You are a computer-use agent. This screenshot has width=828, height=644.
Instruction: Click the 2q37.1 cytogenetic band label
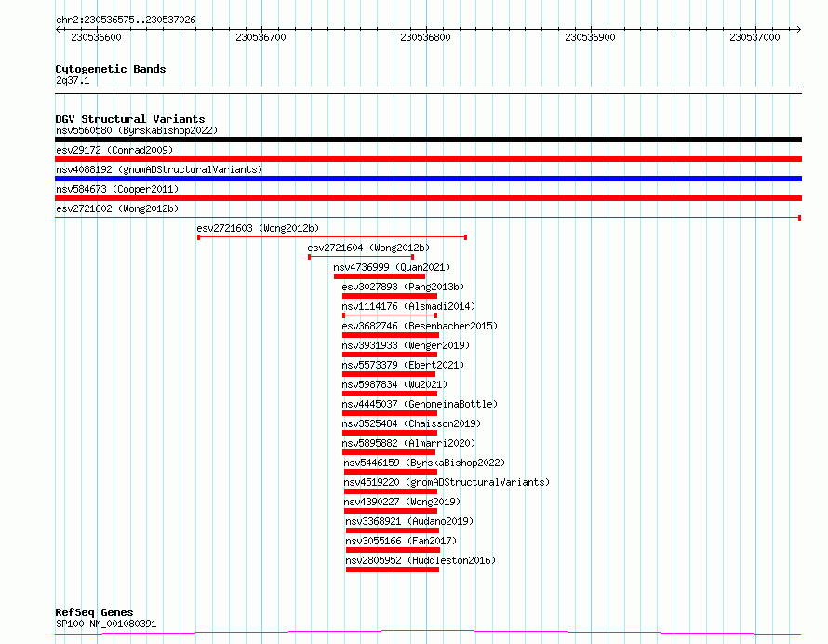click(73, 80)
